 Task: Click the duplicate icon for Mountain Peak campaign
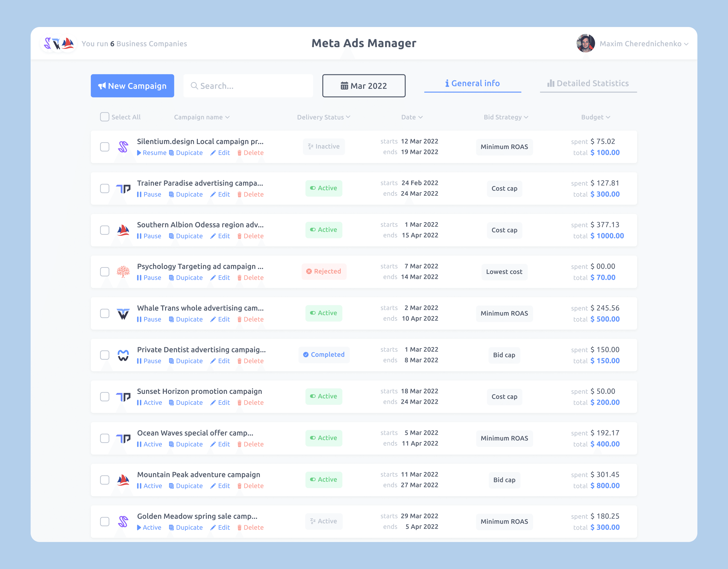tap(171, 486)
